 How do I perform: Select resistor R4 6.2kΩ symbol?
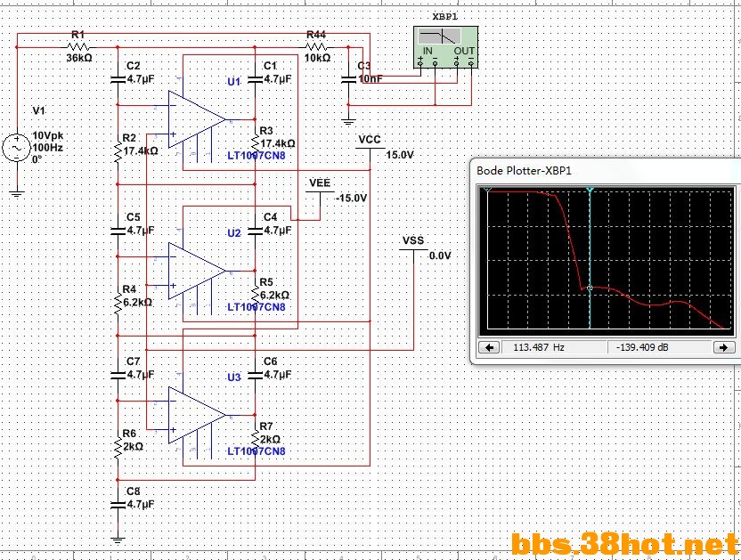118,303
